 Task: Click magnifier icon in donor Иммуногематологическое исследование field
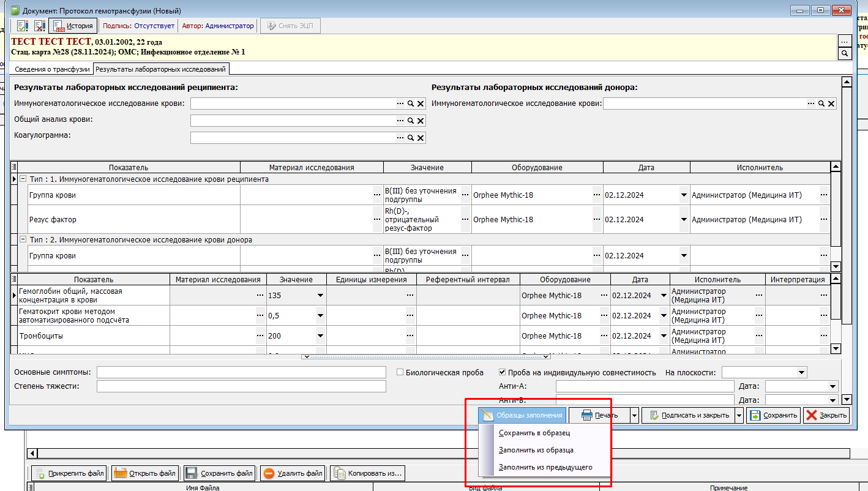point(821,103)
